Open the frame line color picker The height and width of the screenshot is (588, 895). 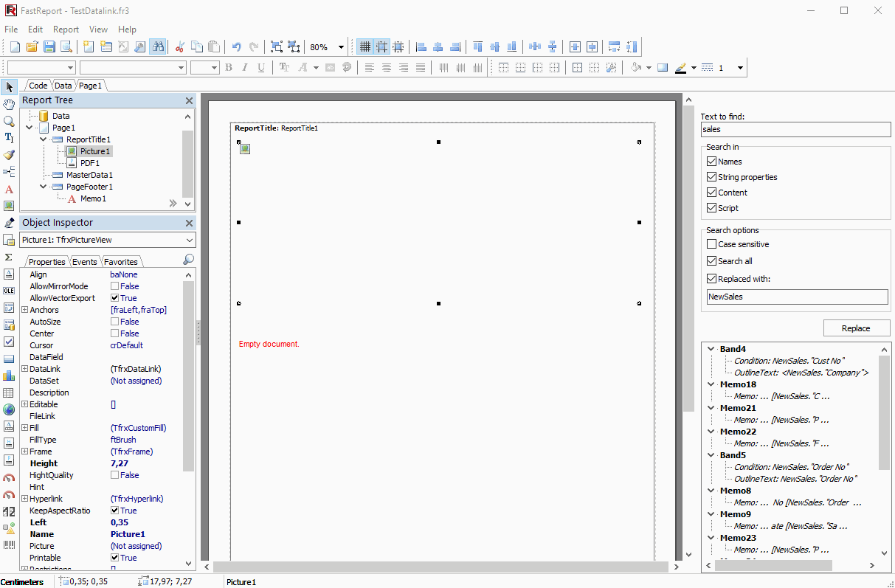(694, 67)
